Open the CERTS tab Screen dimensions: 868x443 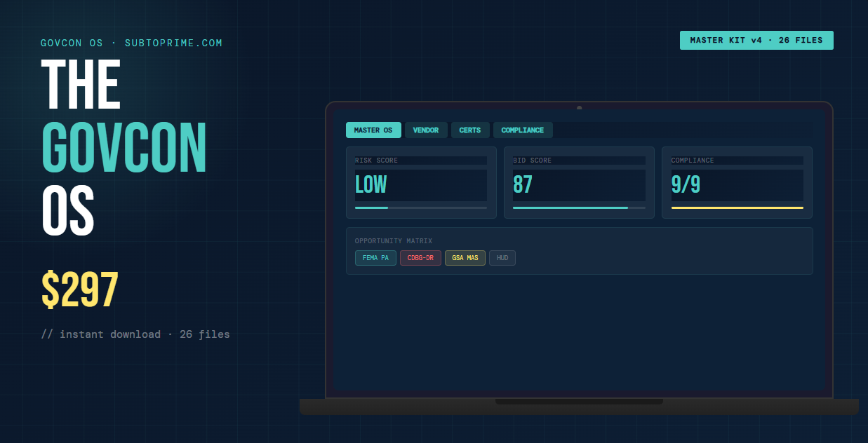pos(470,130)
